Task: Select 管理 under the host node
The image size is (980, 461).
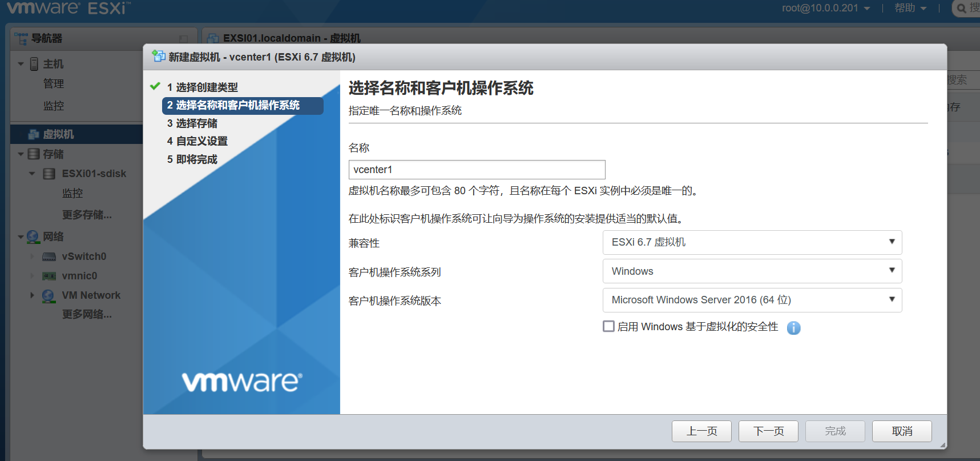Action: click(x=54, y=83)
